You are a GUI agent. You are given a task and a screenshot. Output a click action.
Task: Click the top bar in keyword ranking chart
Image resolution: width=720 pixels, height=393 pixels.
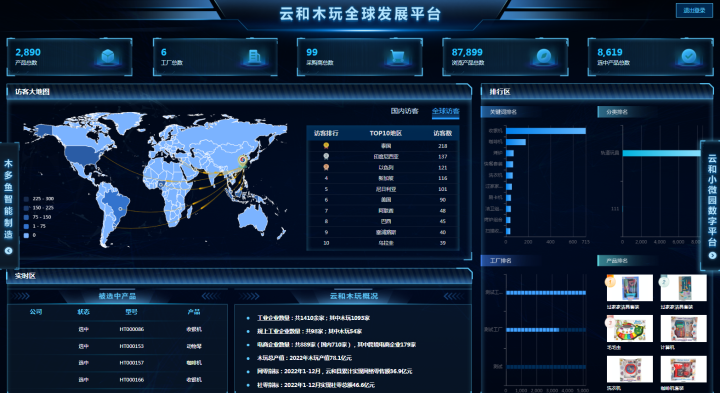pyautogui.click(x=546, y=131)
